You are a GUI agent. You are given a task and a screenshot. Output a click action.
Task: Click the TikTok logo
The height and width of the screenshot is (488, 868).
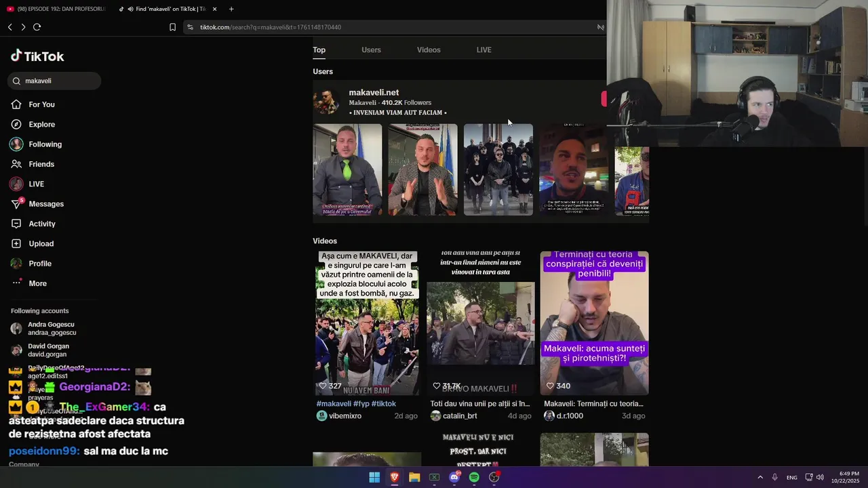(x=37, y=56)
